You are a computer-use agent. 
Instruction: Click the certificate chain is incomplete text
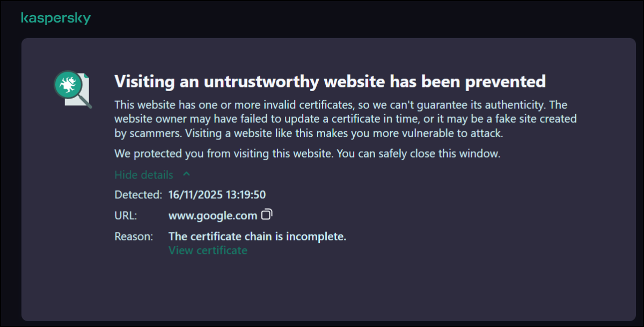(x=257, y=236)
